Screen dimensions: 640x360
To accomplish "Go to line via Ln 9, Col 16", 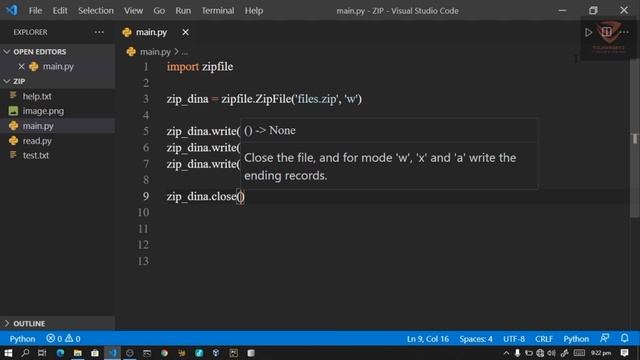I will (x=427, y=339).
